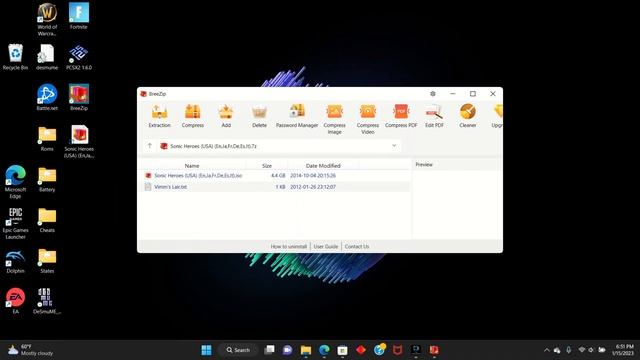Click the Contact Us link
The height and width of the screenshot is (360, 640).
(x=357, y=247)
